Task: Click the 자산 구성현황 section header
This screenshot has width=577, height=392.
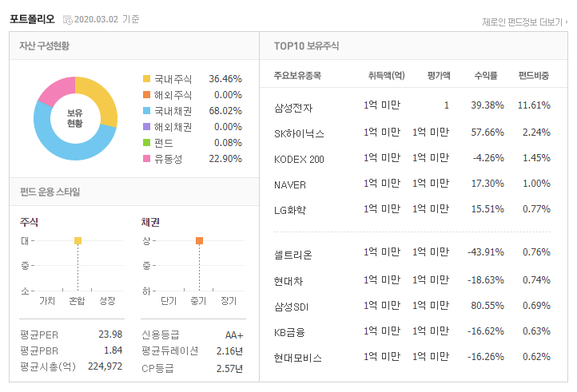Action: coord(44,46)
